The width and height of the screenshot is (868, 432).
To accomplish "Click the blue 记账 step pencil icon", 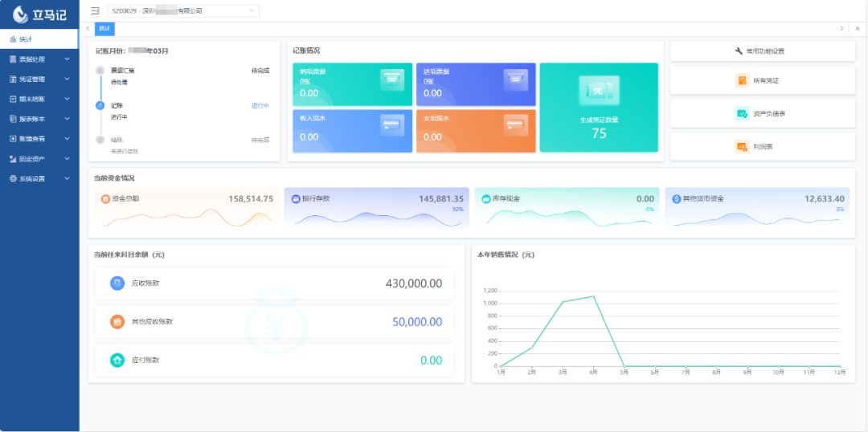I will click(100, 105).
